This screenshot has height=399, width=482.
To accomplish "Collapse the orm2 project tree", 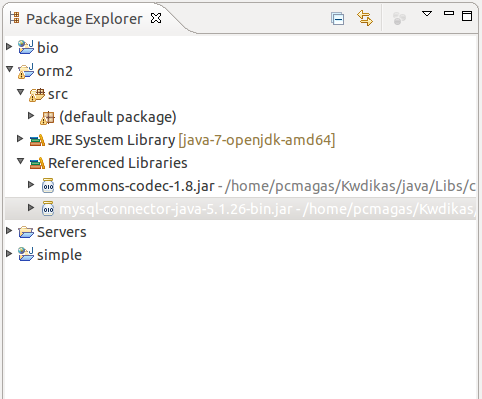I will 9,69.
